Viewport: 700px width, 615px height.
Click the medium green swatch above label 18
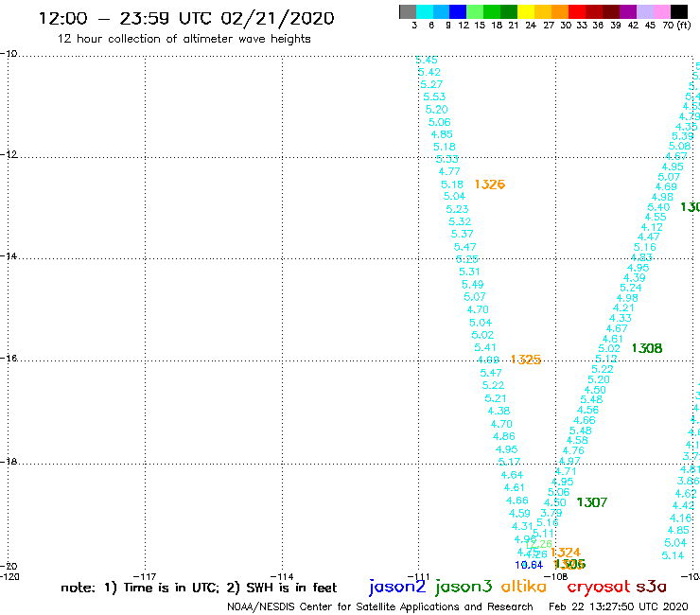click(x=493, y=11)
